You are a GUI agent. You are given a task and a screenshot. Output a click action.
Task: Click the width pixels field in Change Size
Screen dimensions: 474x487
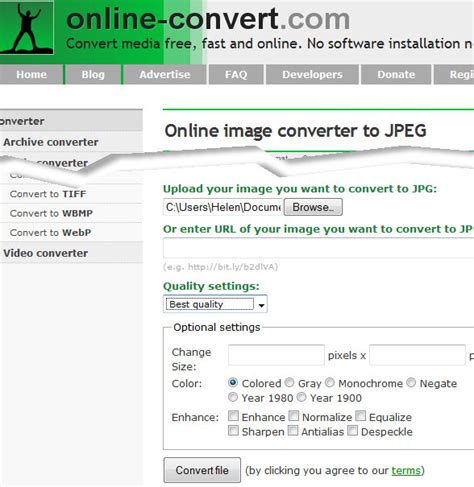[276, 355]
